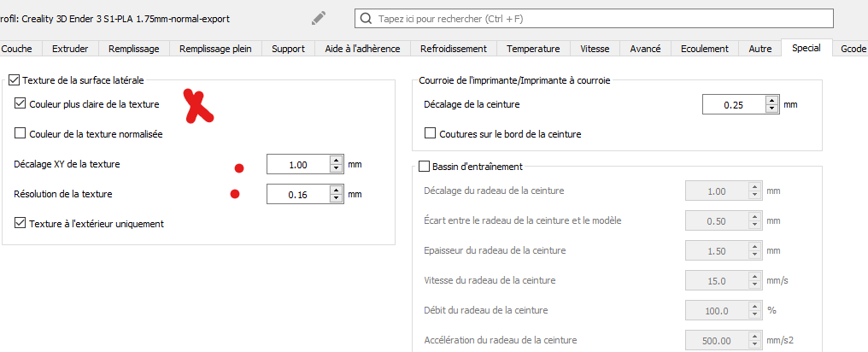Enable Coutures sur le bord de la ceinture
The height and width of the screenshot is (352, 868).
coord(430,133)
